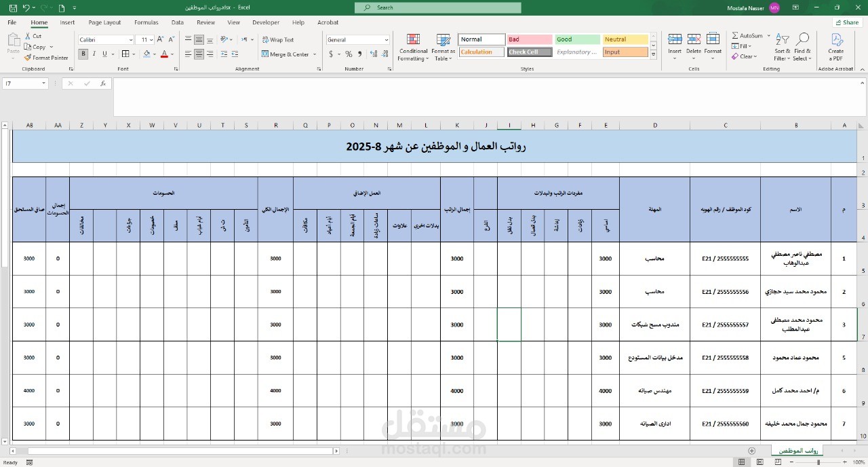Click the Cut scissors icon
Image resolution: width=868 pixels, height=467 pixels.
click(28, 37)
